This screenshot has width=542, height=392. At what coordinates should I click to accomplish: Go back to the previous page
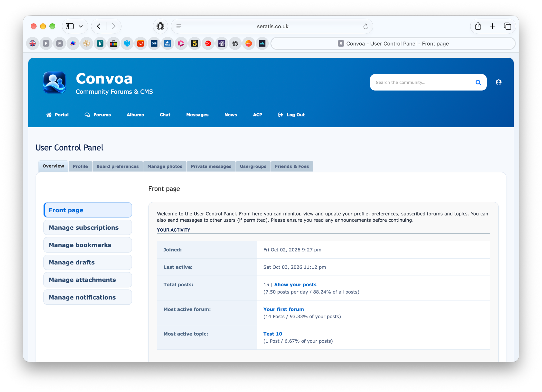tap(99, 26)
